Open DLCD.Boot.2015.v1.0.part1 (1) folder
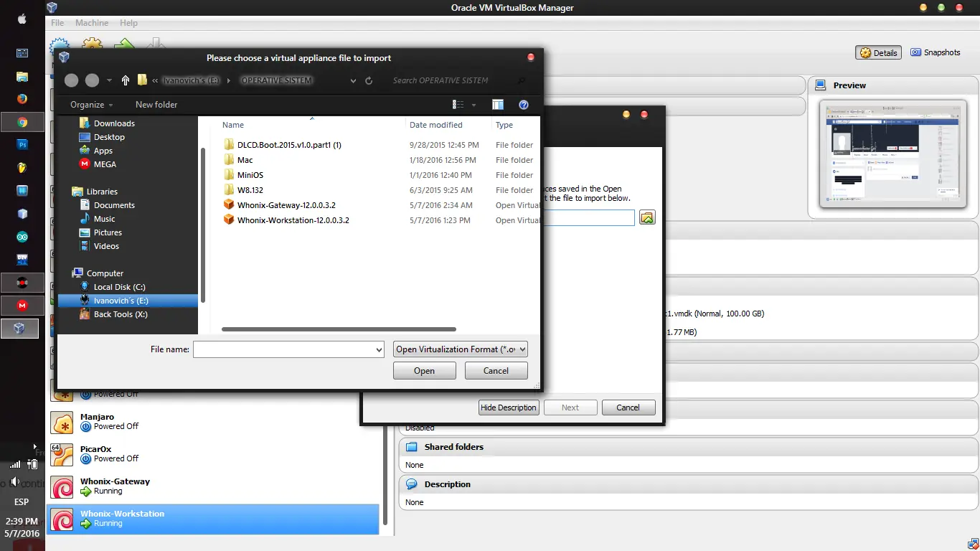980x551 pixels. tap(289, 145)
